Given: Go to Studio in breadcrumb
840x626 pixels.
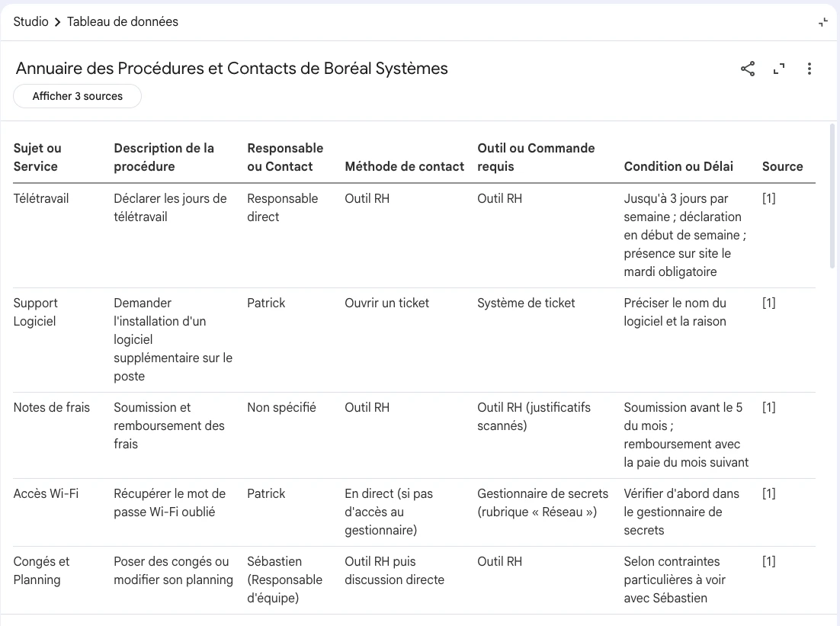Looking at the screenshot, I should (x=30, y=21).
